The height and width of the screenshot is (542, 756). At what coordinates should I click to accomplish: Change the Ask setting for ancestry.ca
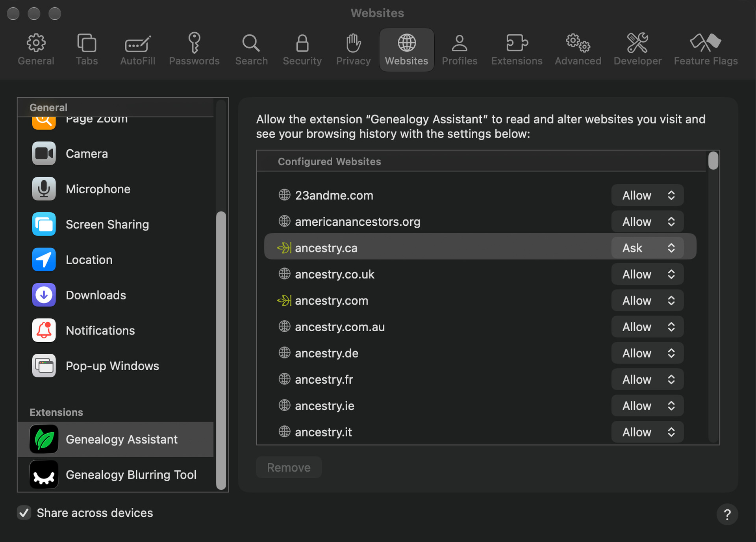(x=647, y=248)
